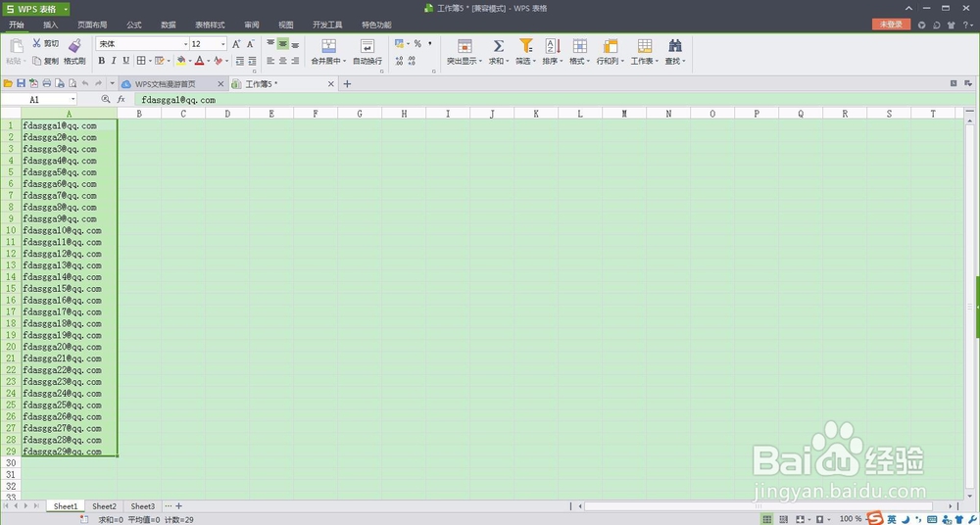This screenshot has width=980, height=525.
Task: Expand the font name dropdown (宋体)
Action: pos(185,44)
